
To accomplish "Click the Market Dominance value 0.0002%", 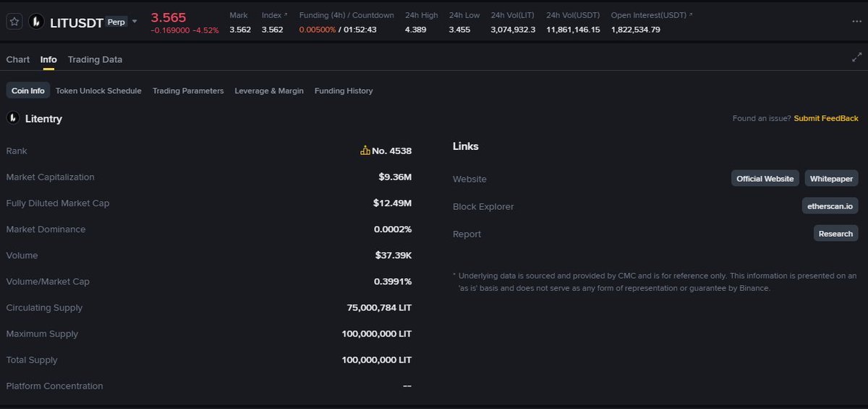I will click(x=393, y=229).
